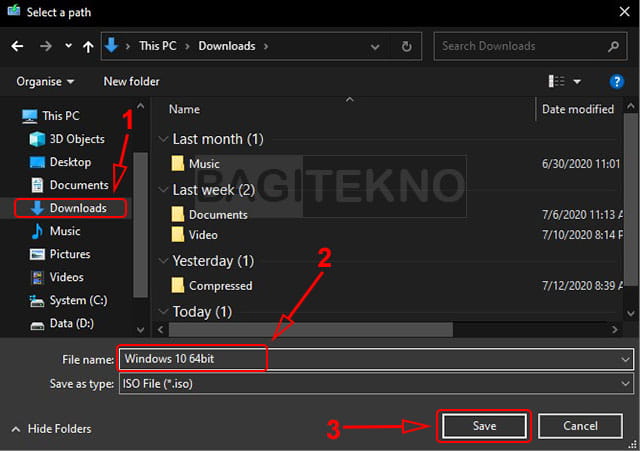
Task: Click the Save button
Action: [x=484, y=426]
